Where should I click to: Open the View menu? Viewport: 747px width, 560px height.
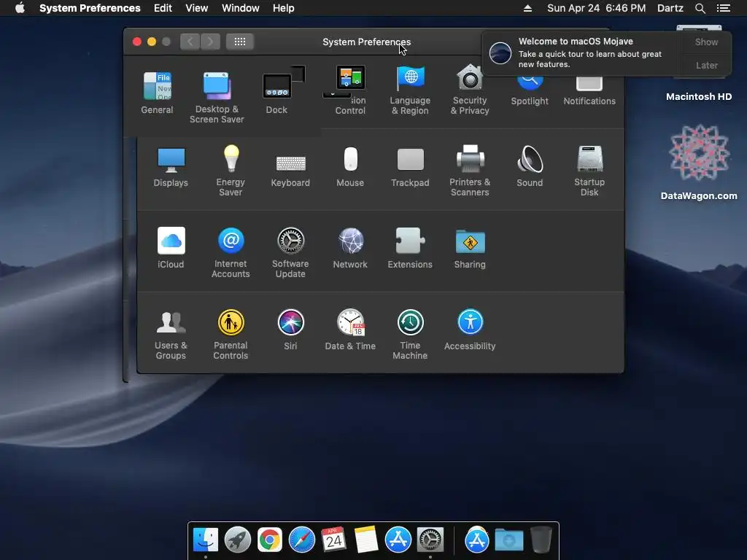point(197,8)
